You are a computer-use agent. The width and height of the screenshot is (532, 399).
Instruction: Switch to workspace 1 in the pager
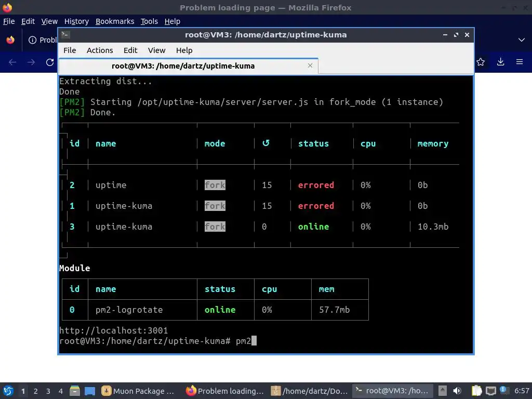(x=23, y=391)
